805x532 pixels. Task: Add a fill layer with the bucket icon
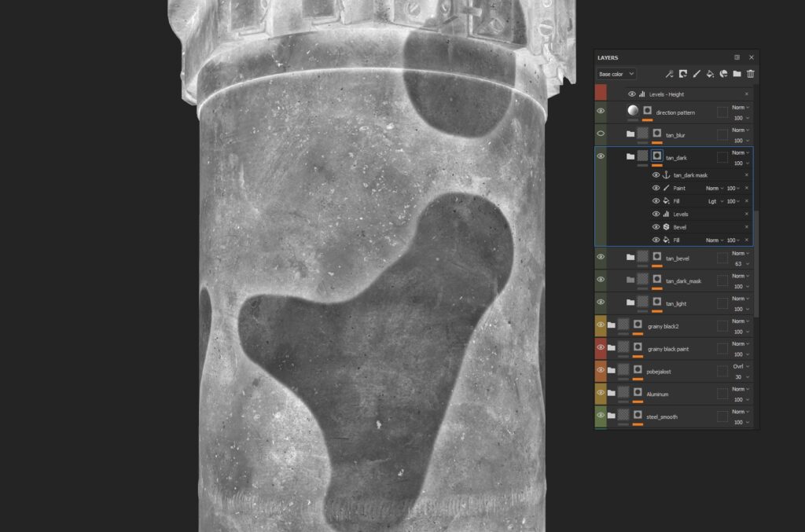pyautogui.click(x=710, y=74)
